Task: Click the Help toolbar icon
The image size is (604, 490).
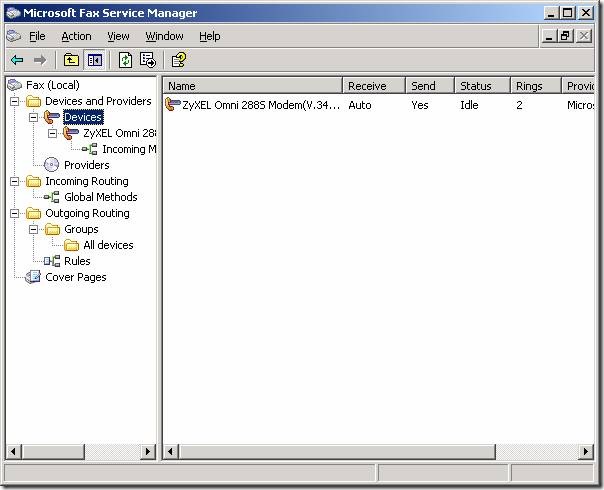Action: [x=179, y=60]
